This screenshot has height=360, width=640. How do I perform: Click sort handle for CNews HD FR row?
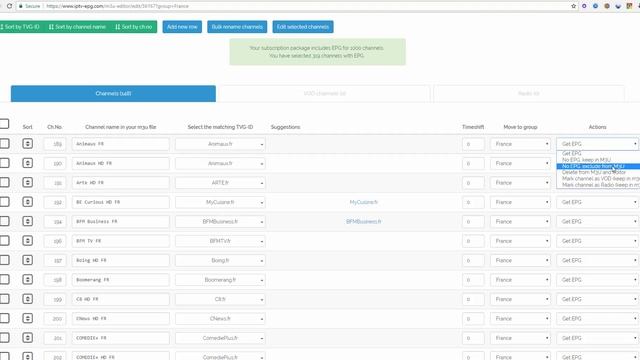point(27,318)
